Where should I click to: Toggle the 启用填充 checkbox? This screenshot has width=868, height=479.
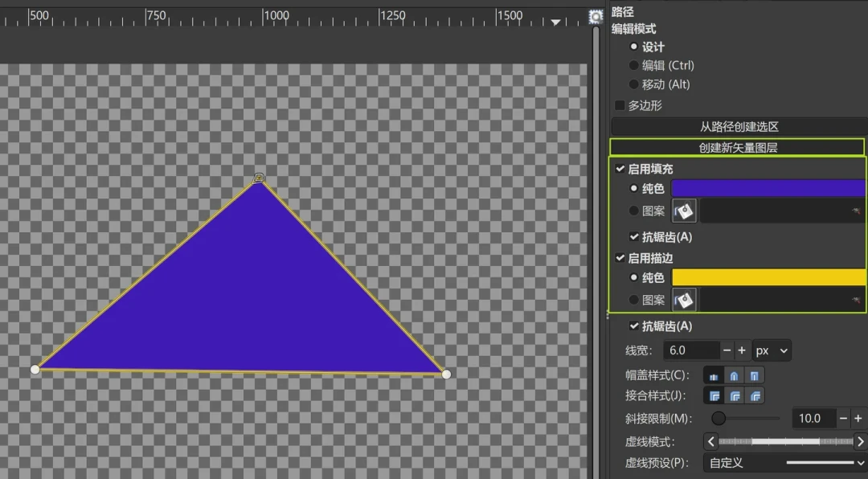(620, 169)
